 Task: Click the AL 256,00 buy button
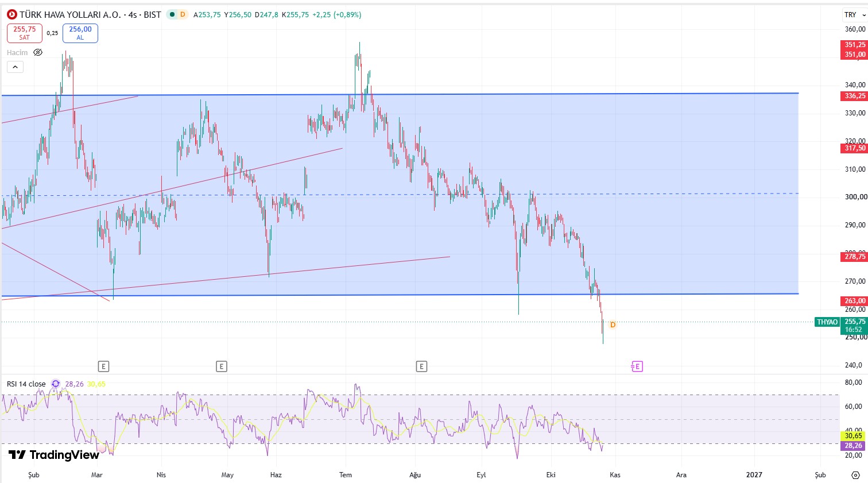(80, 33)
